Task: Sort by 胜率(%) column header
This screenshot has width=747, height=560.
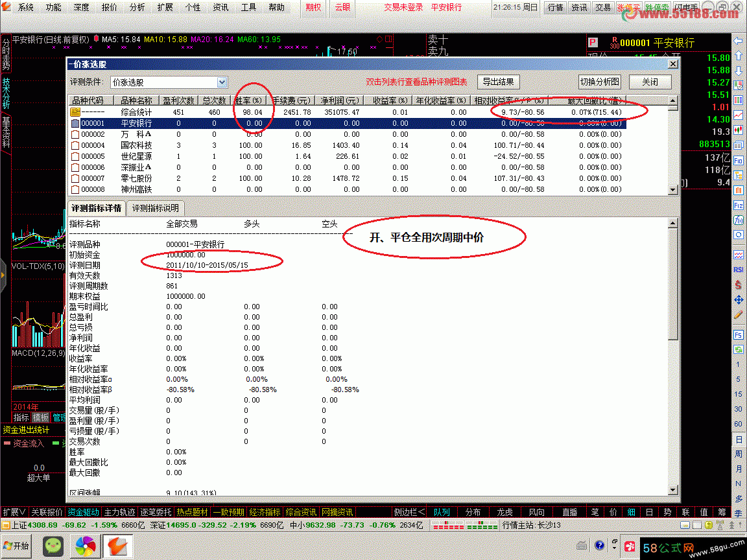Action: coord(249,100)
